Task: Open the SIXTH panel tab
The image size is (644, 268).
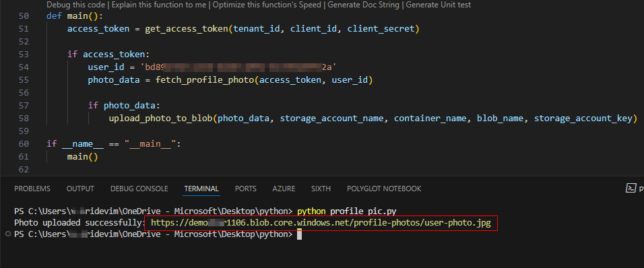Action: pyautogui.click(x=321, y=189)
